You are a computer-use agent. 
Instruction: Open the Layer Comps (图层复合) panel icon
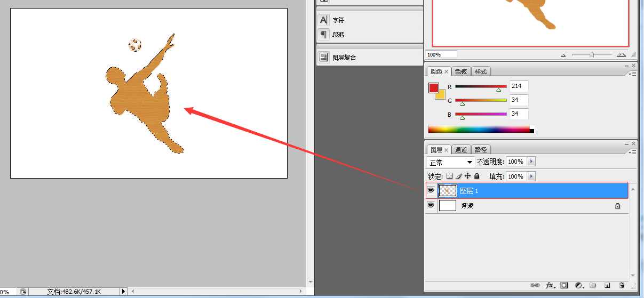tap(324, 58)
